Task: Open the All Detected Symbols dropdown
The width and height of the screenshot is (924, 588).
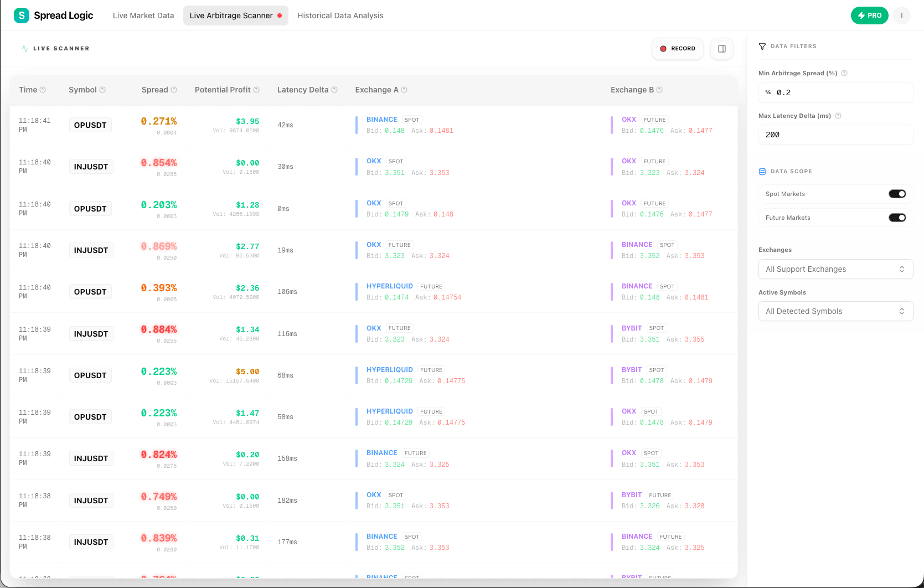Action: 835,311
